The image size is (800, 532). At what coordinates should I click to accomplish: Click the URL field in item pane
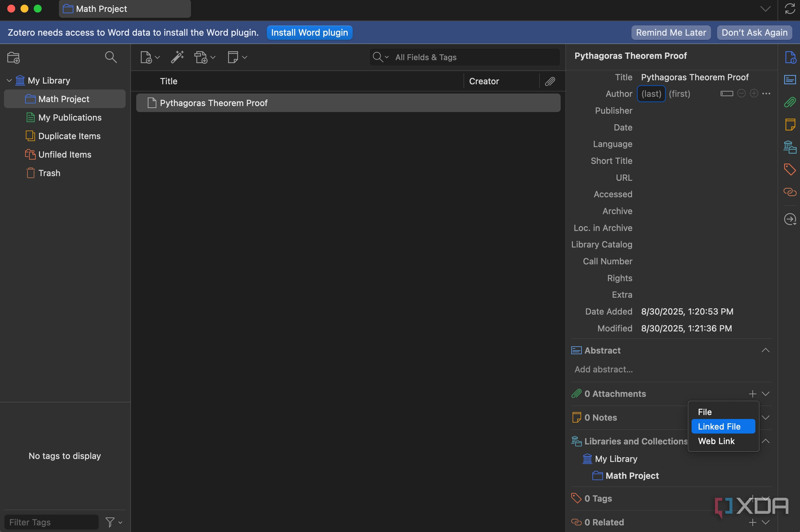coord(704,178)
